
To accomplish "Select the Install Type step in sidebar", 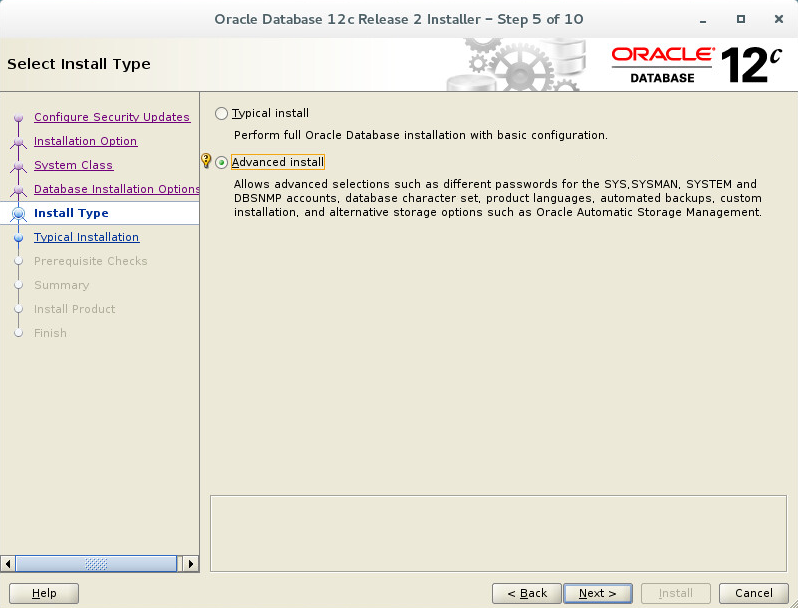I will (71, 213).
